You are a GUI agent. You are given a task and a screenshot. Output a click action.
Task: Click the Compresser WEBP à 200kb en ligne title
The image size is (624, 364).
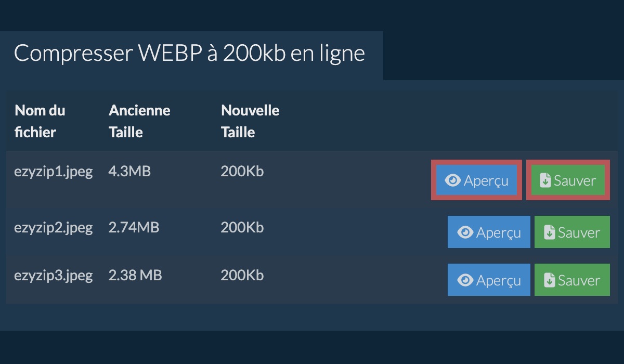(x=189, y=54)
